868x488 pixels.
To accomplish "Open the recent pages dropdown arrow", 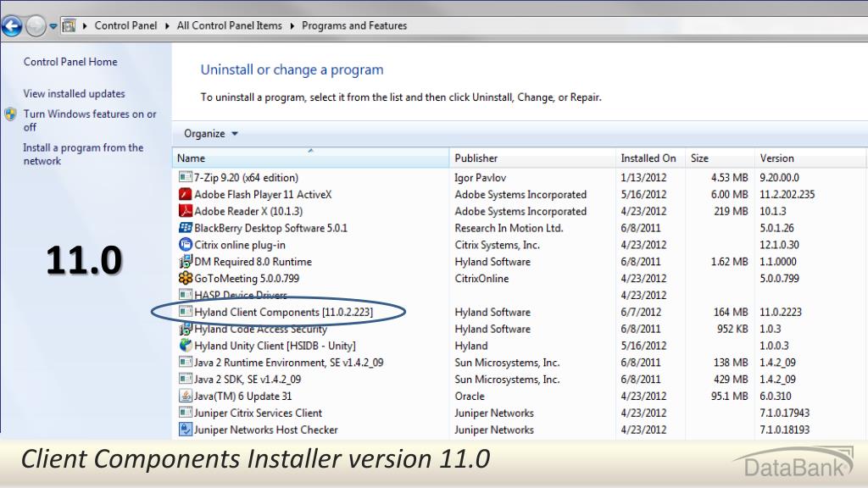I will [x=53, y=26].
